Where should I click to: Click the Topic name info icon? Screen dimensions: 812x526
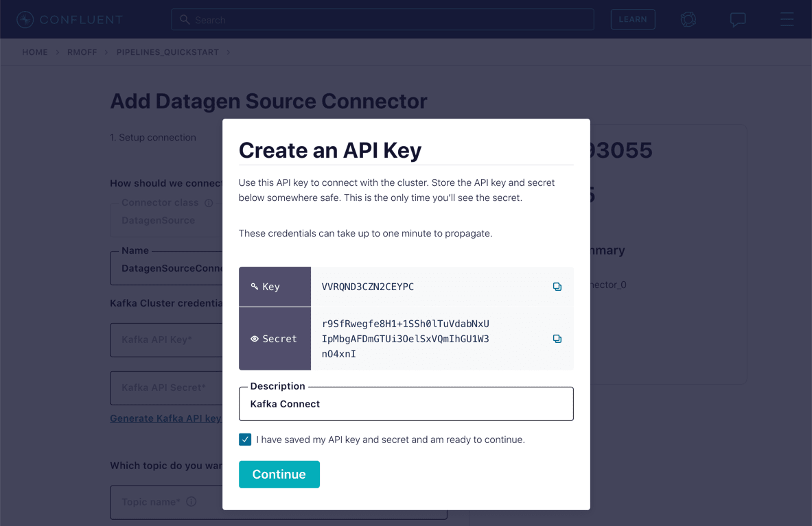(x=191, y=502)
